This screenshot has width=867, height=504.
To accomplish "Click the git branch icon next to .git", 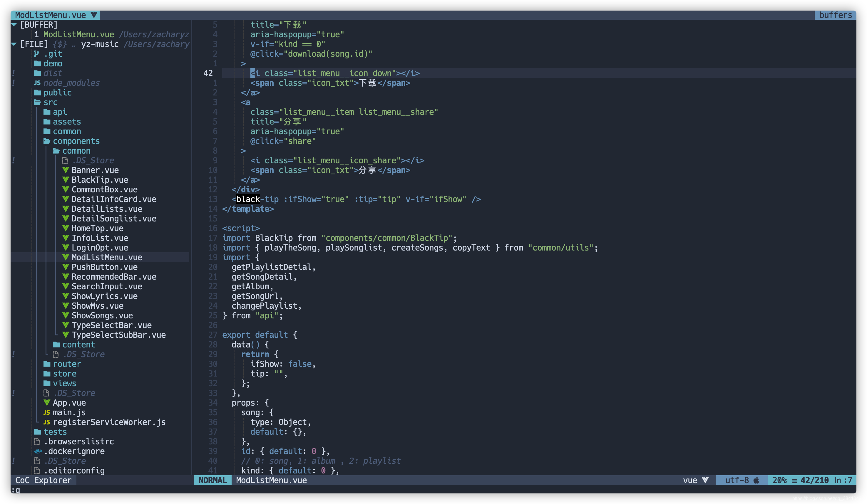I will tap(37, 54).
